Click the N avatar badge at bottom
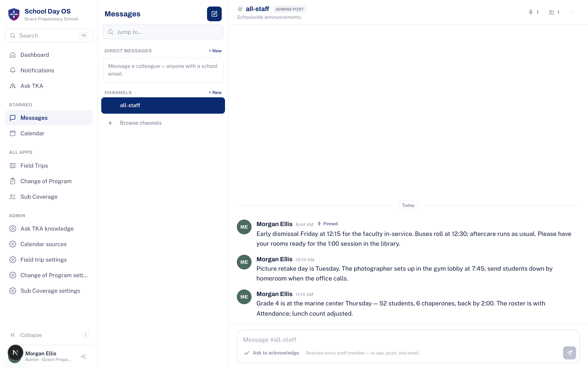The height and width of the screenshot is (368, 588). point(15,352)
